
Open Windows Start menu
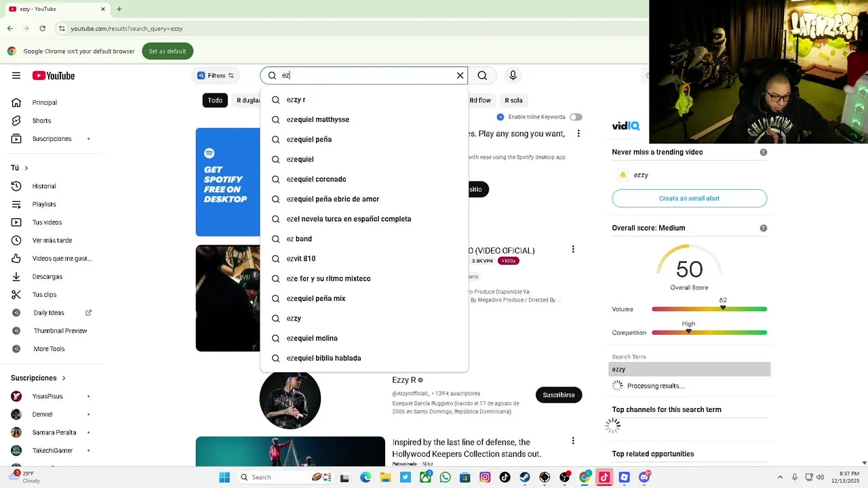pos(224,477)
